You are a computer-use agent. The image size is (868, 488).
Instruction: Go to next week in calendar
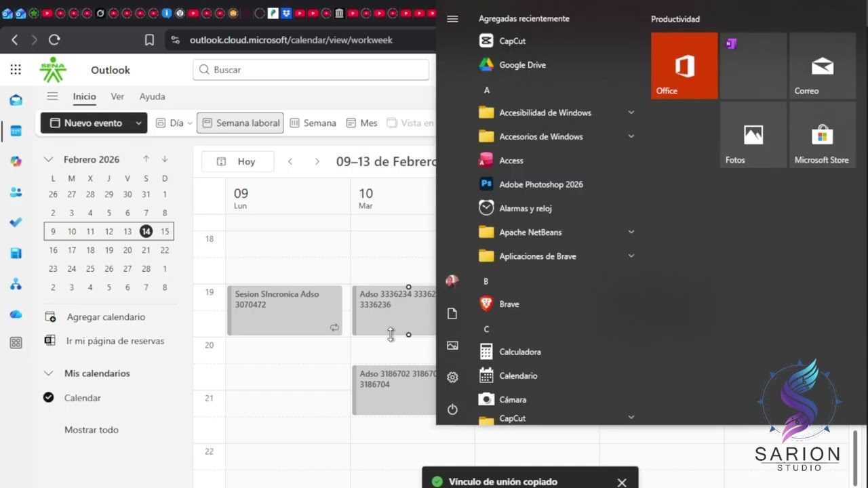317,161
